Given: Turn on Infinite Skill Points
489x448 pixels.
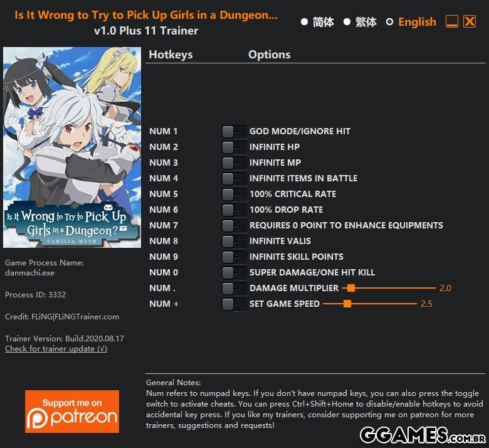Looking at the screenshot, I should [x=234, y=257].
